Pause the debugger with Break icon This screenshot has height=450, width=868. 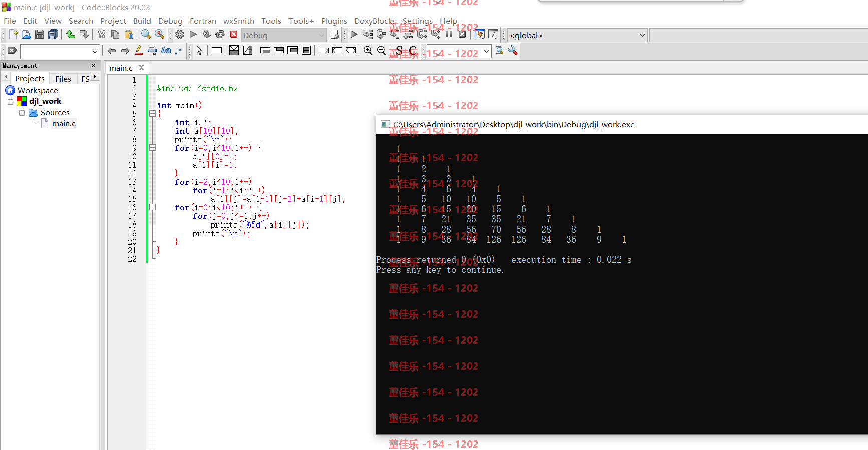point(449,34)
